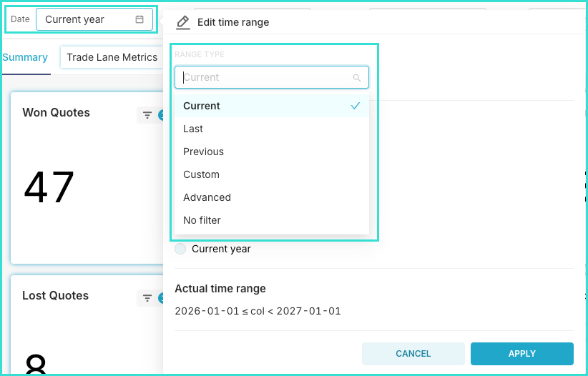Switch to the Summary tab
This screenshot has height=376, width=588.
[25, 57]
